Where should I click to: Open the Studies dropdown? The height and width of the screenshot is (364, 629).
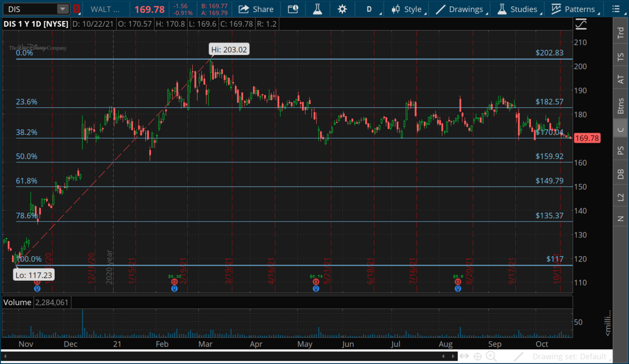click(518, 9)
